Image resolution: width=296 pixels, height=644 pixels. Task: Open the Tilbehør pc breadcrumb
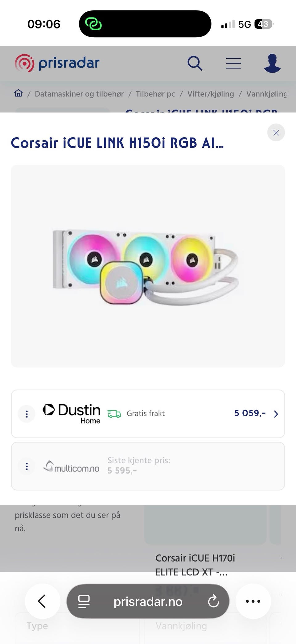point(155,94)
